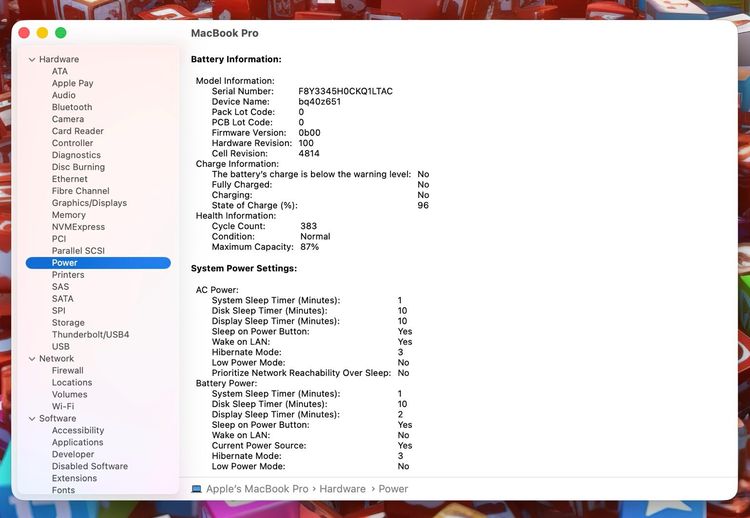Collapse the Network section chevron

point(32,359)
